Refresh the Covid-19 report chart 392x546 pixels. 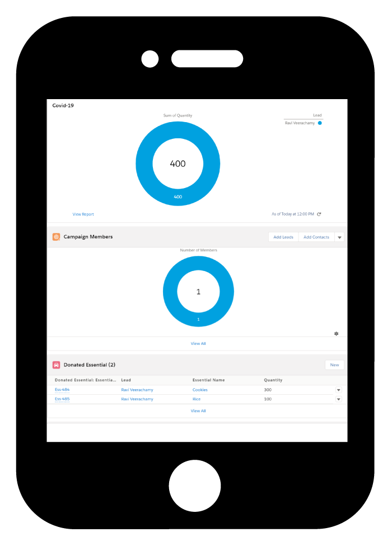point(319,214)
